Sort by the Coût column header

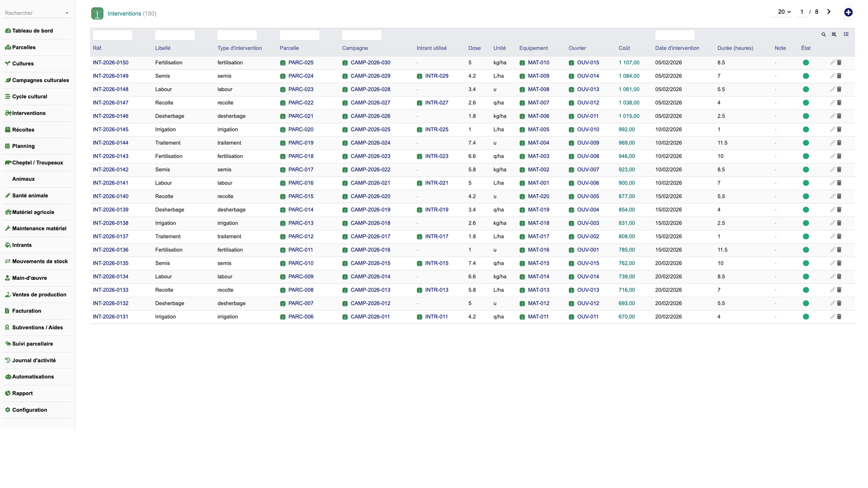(624, 48)
